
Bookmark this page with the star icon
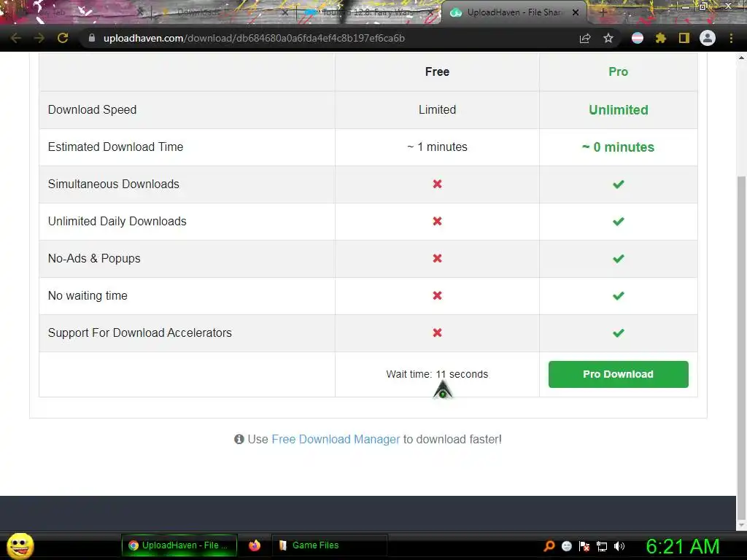[608, 38]
